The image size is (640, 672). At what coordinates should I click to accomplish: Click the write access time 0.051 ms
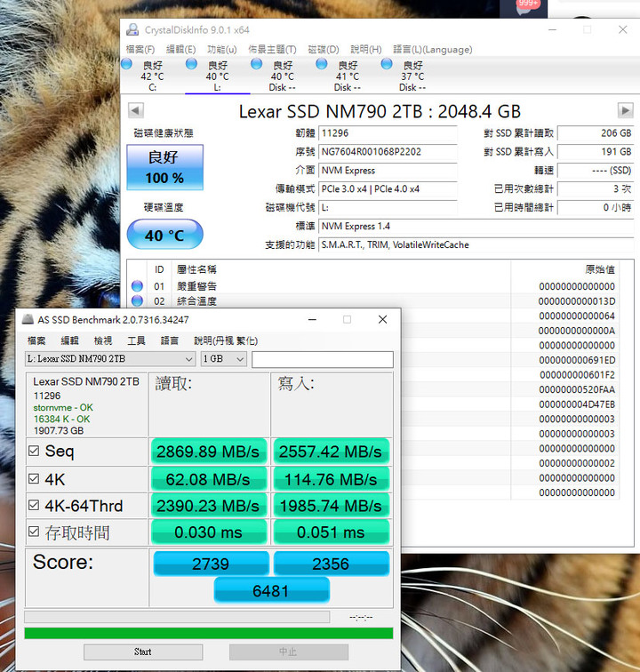click(331, 532)
